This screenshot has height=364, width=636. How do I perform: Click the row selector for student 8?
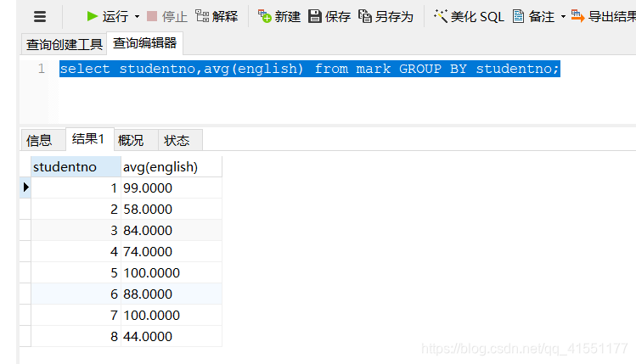25,336
